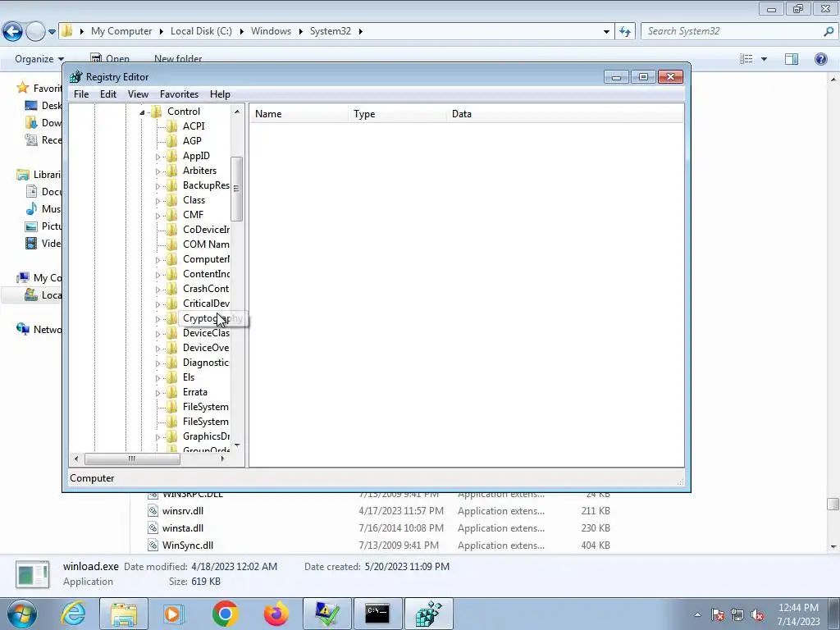Open the recent pages dropdown in Explorer
This screenshot has width=840, height=630.
52,32
